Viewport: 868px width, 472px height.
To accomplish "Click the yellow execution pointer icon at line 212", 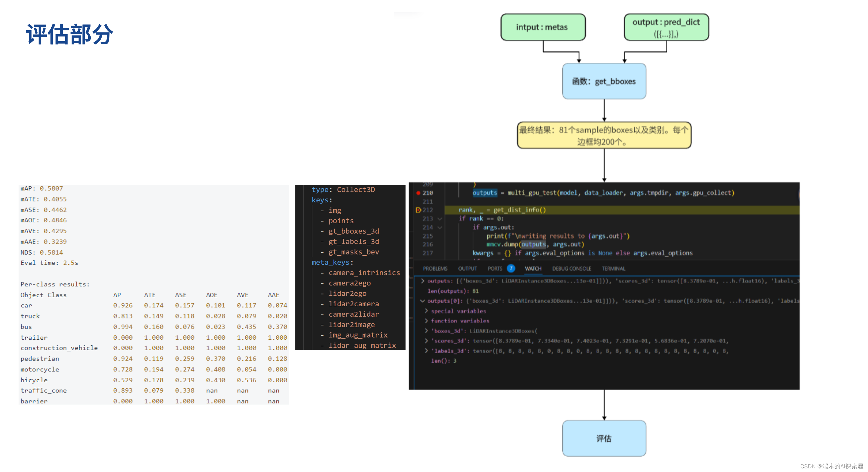I will tap(419, 210).
